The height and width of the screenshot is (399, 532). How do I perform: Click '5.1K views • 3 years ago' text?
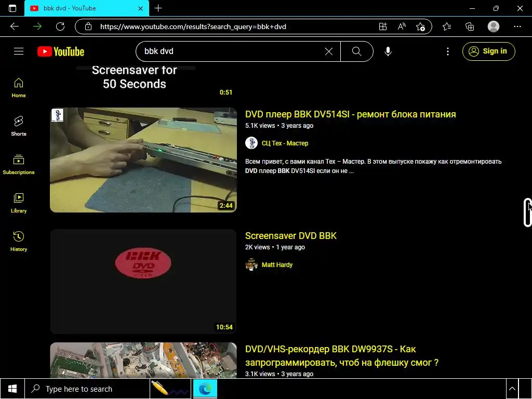tap(279, 126)
